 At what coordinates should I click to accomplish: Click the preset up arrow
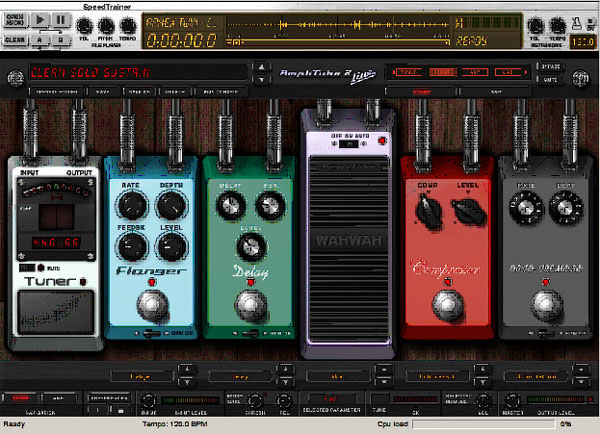click(261, 67)
